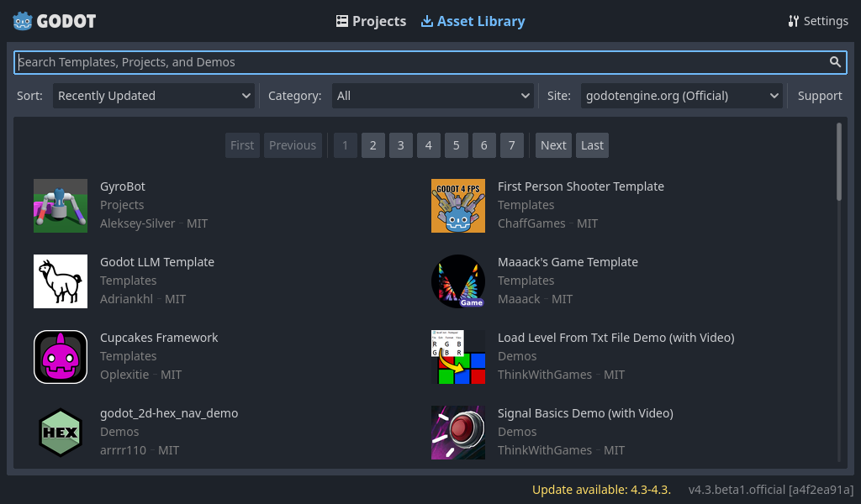Open the Site dropdown for godotengine.org
This screenshot has width=861, height=504.
coord(681,95)
